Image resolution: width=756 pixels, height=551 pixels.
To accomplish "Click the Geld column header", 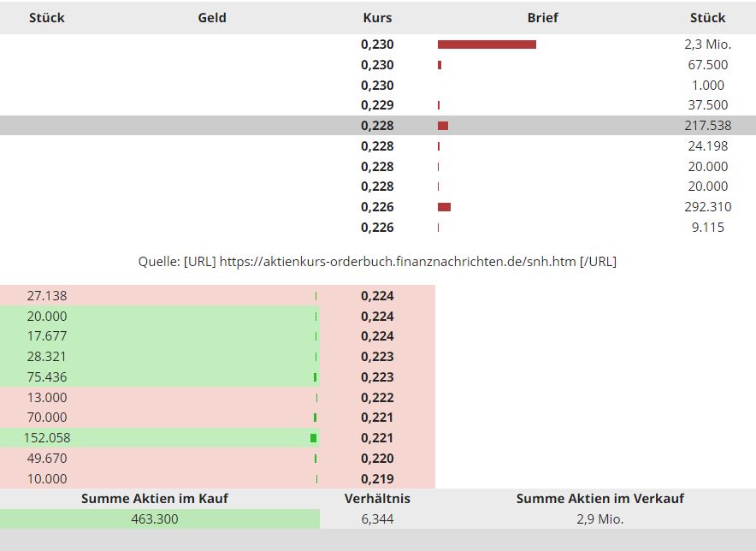I will click(x=212, y=17).
